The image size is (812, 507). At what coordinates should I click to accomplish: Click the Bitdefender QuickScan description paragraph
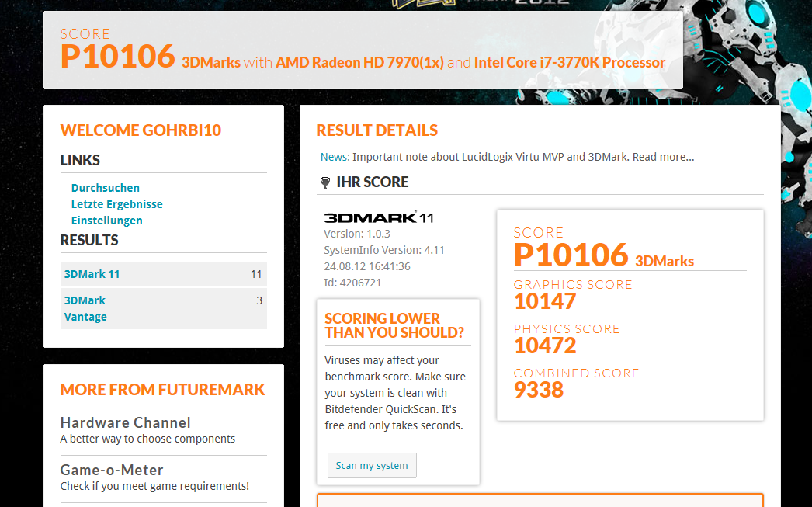395,393
